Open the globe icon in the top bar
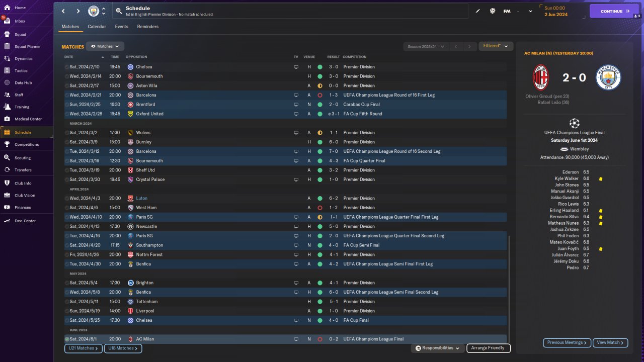The height and width of the screenshot is (362, 644). (493, 11)
